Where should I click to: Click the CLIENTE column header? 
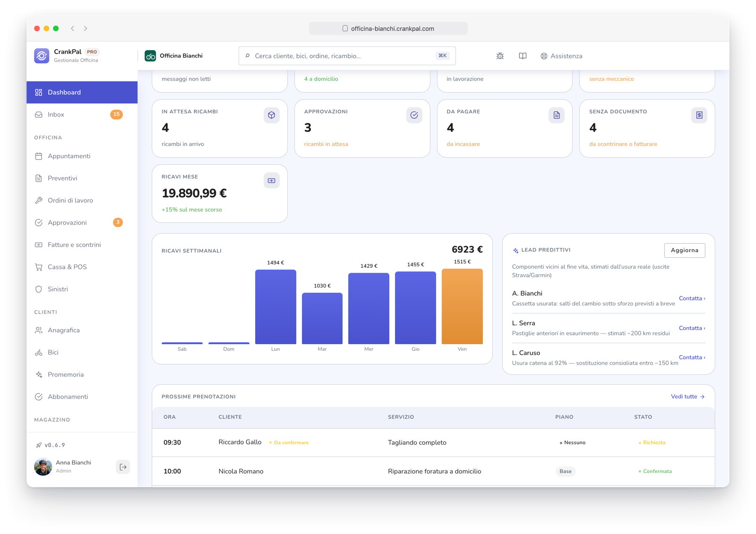point(230,417)
